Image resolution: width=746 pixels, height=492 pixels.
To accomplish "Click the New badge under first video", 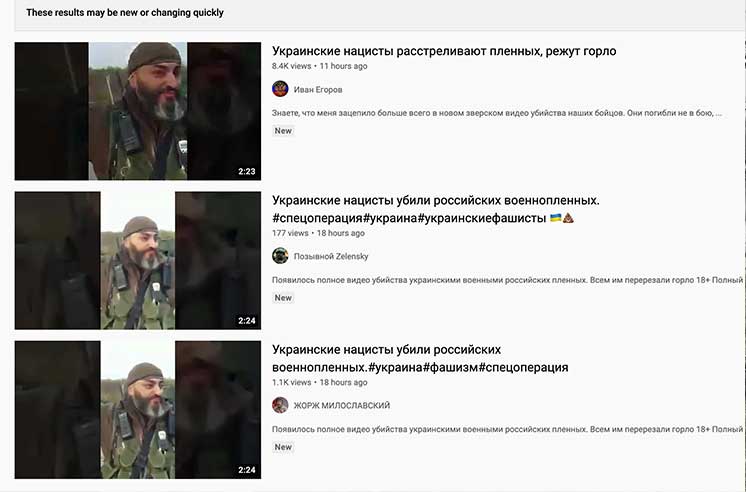I will click(x=283, y=131).
